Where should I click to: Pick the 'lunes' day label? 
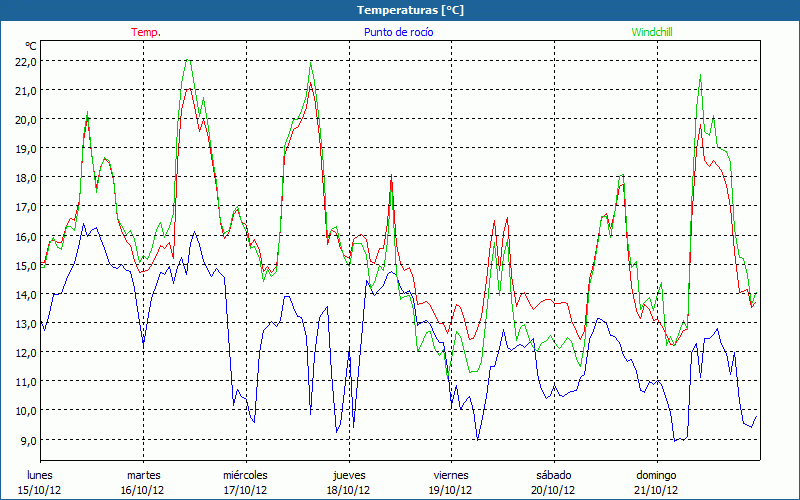pyautogui.click(x=40, y=475)
